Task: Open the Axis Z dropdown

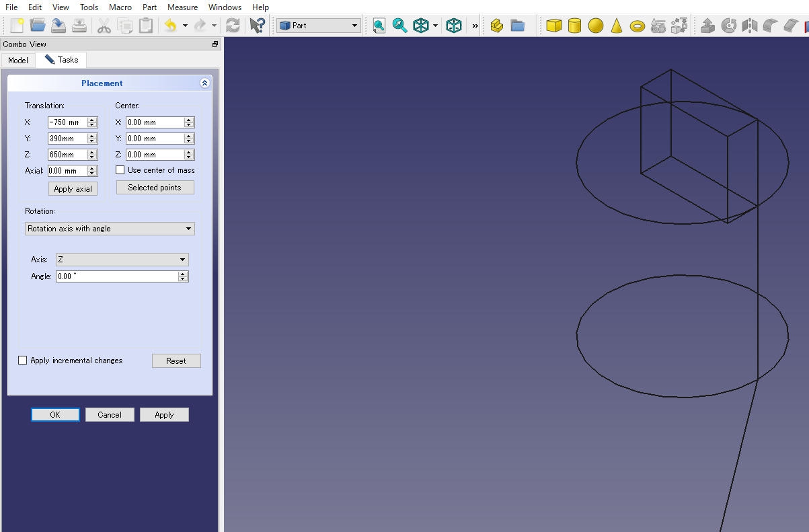Action: (122, 260)
